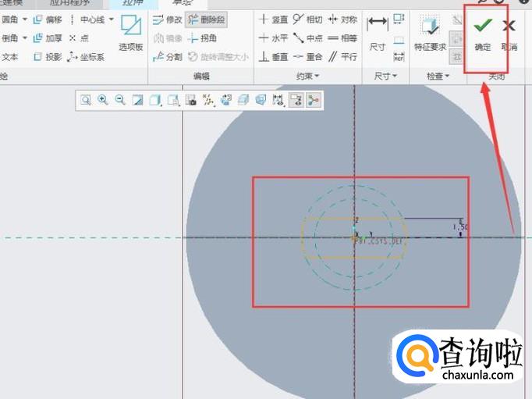Open the 选项板 (Palette) tool
The image size is (532, 399).
pos(130,33)
